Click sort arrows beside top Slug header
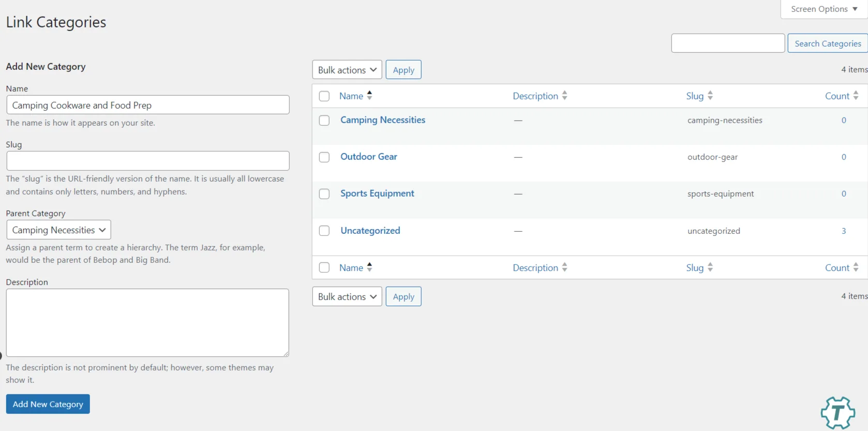This screenshot has height=431, width=868. click(710, 96)
